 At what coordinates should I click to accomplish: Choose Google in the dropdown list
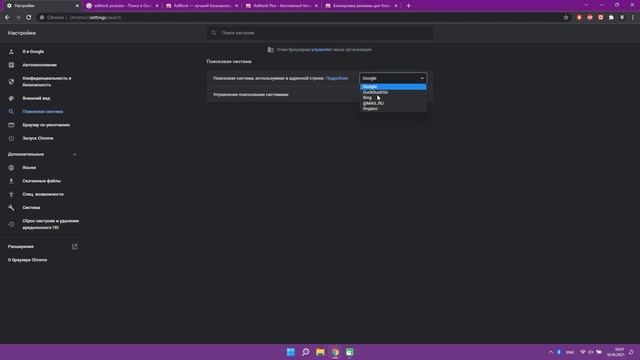coord(393,87)
